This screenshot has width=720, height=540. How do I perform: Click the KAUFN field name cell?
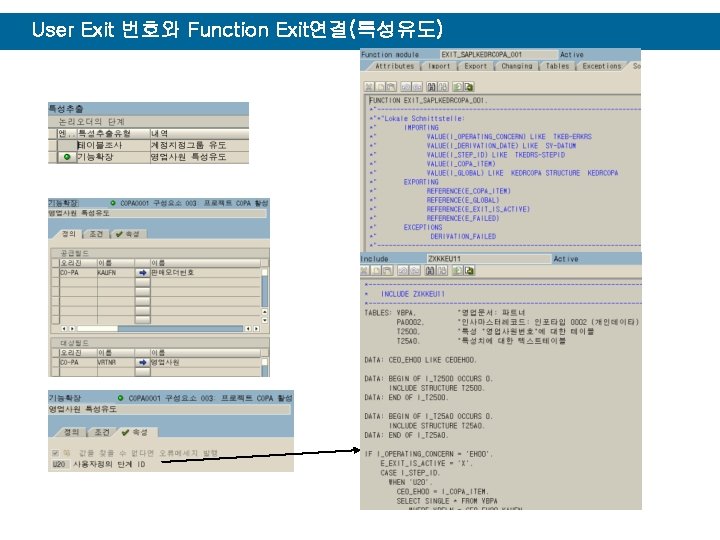coord(116,273)
